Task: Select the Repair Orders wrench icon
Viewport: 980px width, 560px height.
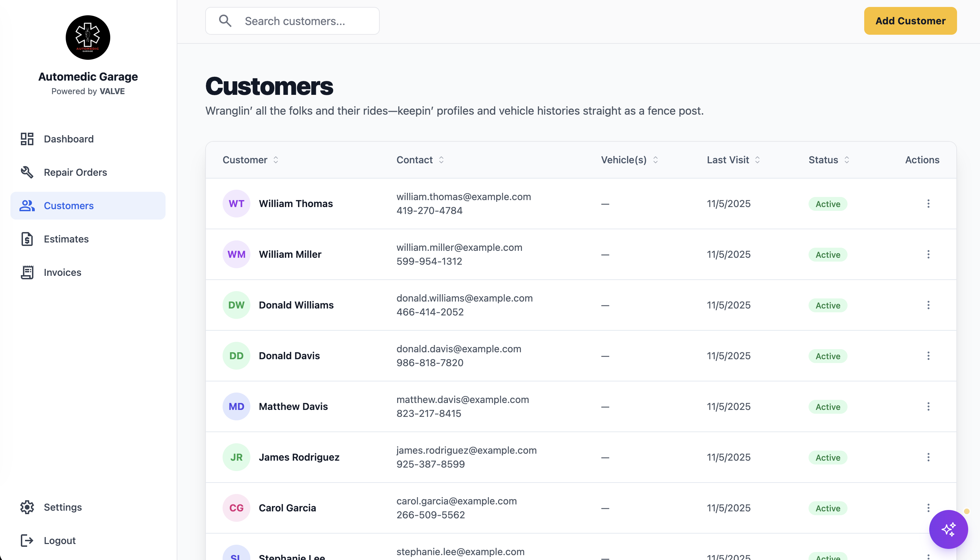Action: 26,172
